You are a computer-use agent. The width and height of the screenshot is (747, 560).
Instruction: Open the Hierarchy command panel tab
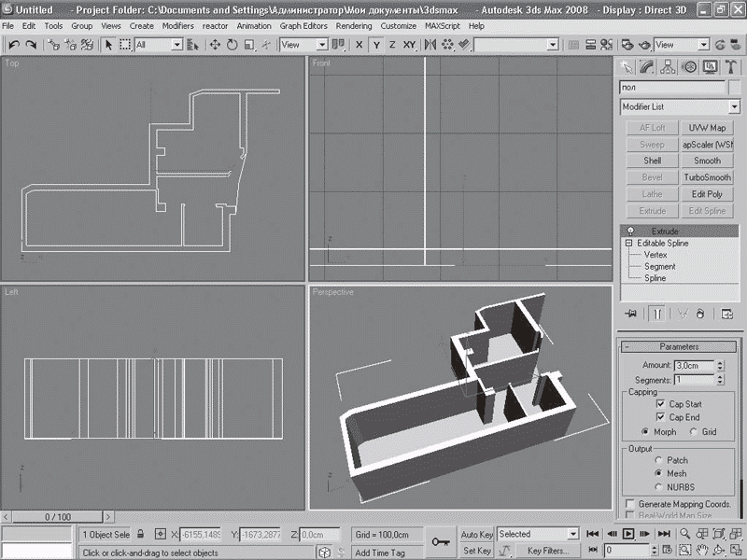point(668,67)
